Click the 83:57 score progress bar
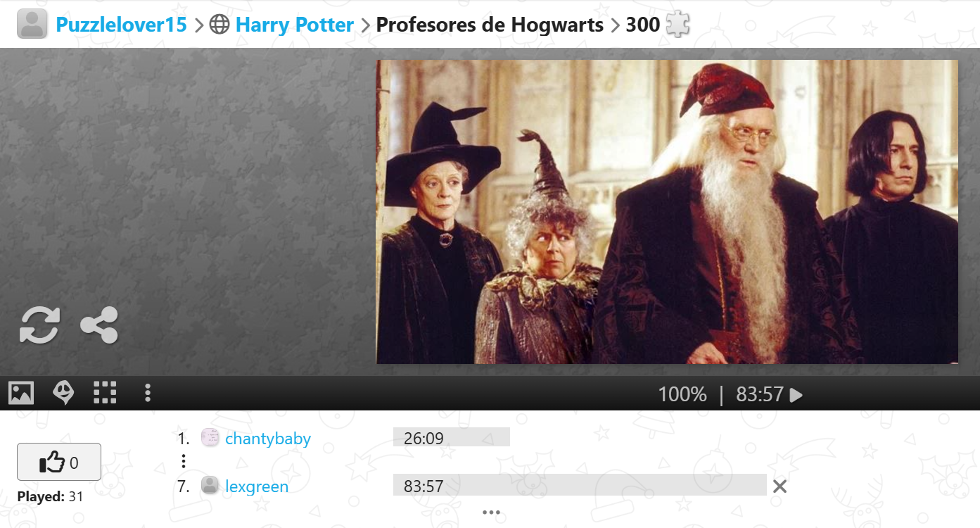The image size is (980, 528). pyautogui.click(x=580, y=485)
